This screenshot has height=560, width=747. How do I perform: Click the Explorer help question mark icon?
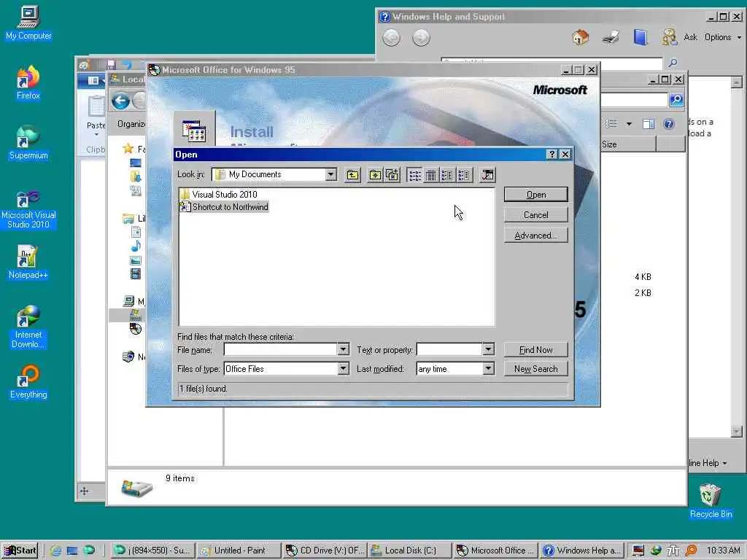click(669, 124)
